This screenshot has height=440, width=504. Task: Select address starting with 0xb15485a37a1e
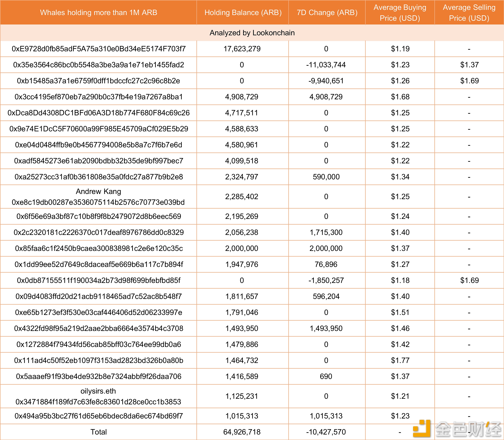[98, 81]
